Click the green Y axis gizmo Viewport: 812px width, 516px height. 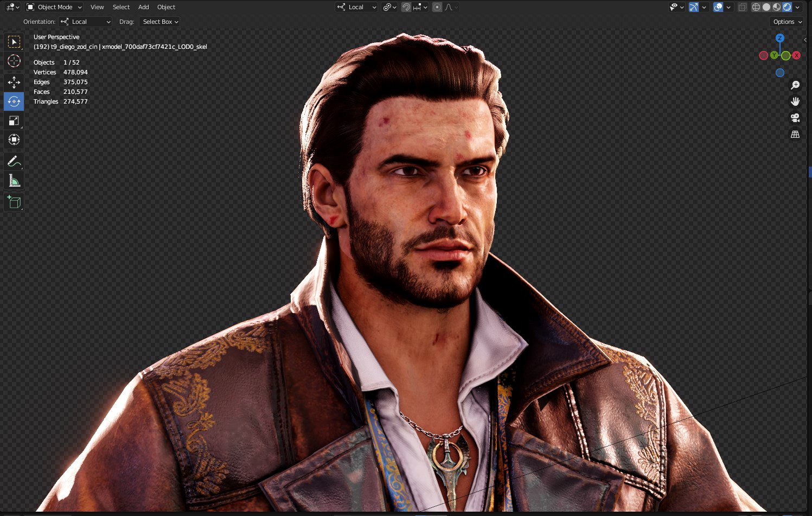(x=775, y=55)
